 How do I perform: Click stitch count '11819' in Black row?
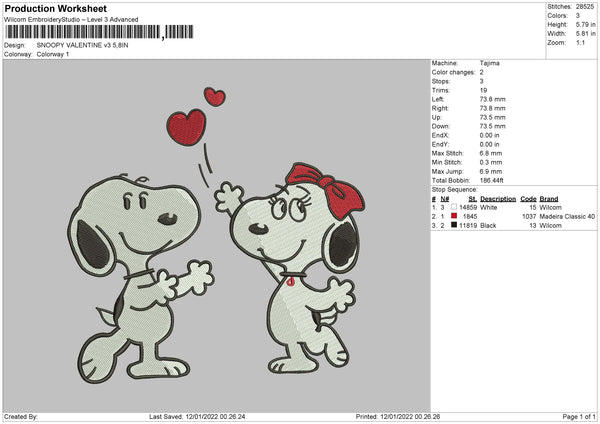pos(468,226)
